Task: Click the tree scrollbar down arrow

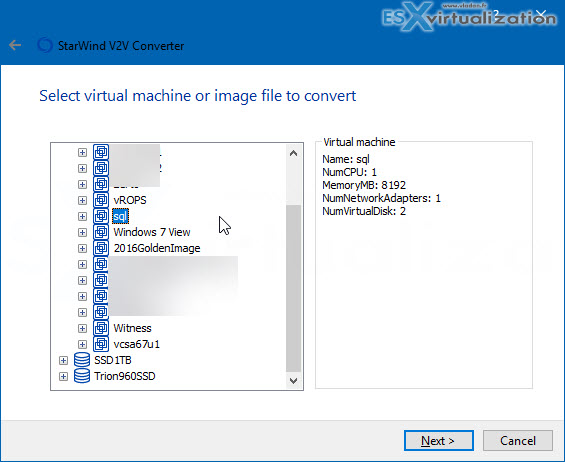Action: pos(293,381)
